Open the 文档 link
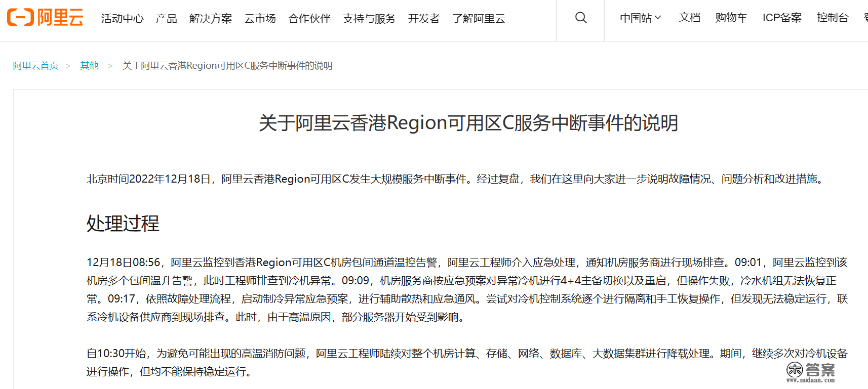868x389 pixels. pyautogui.click(x=689, y=18)
